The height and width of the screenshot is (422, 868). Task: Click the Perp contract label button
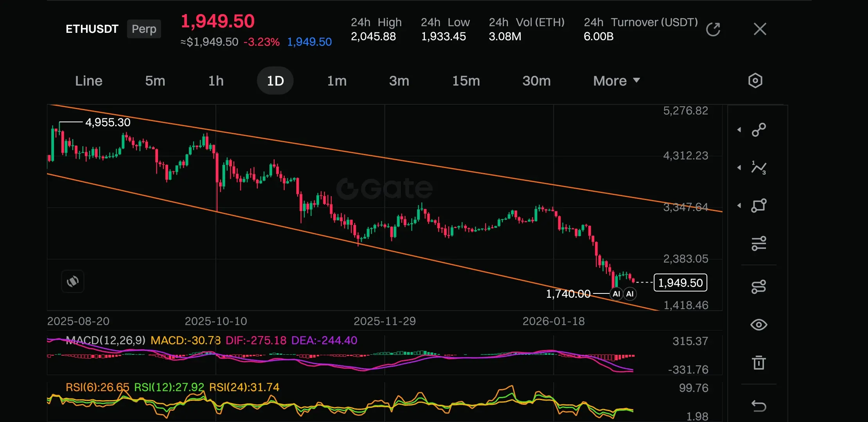click(x=144, y=29)
